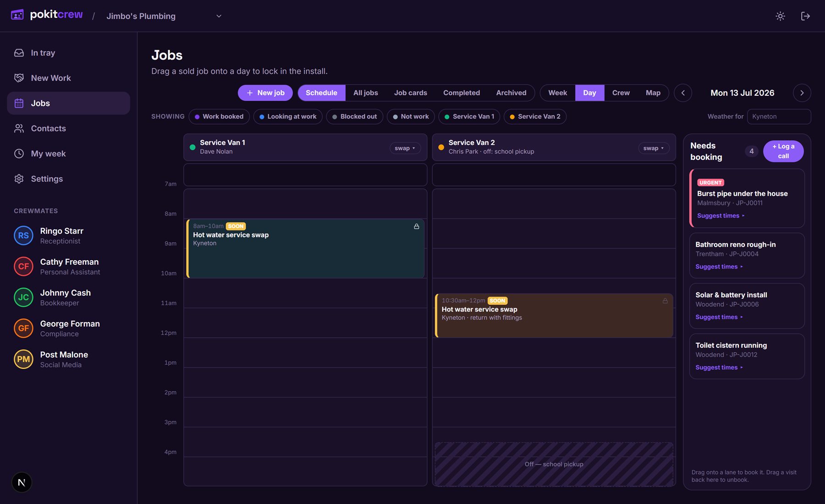
Task: Click the round N badge icon
Action: pyautogui.click(x=22, y=482)
